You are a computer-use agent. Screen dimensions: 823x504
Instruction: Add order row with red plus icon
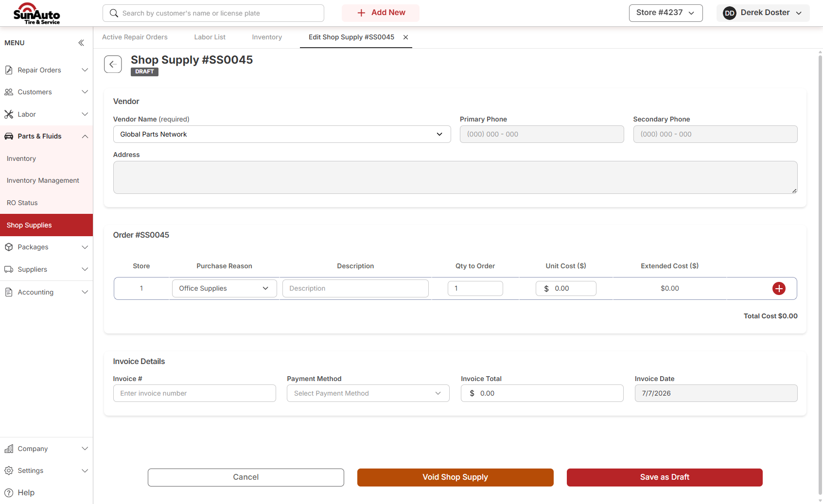pos(779,288)
